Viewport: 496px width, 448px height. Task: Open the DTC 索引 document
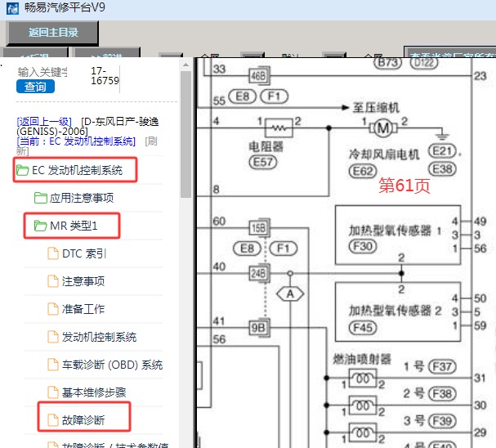[84, 253]
